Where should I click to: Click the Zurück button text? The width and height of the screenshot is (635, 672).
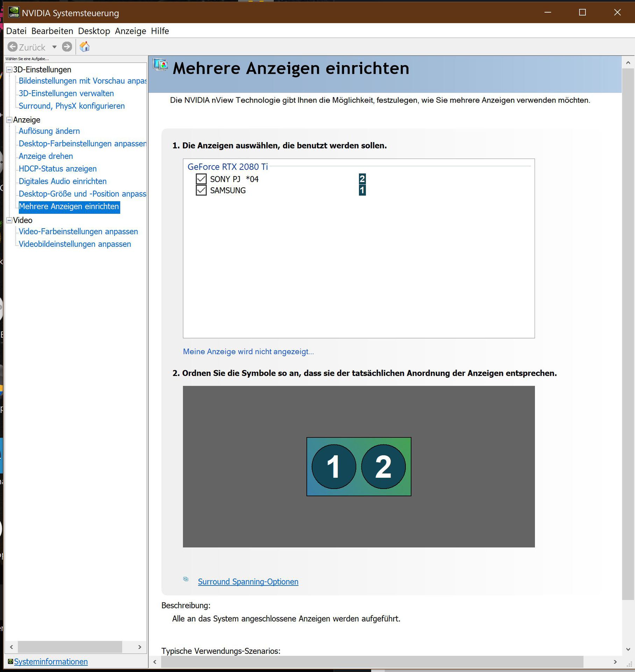tap(32, 47)
